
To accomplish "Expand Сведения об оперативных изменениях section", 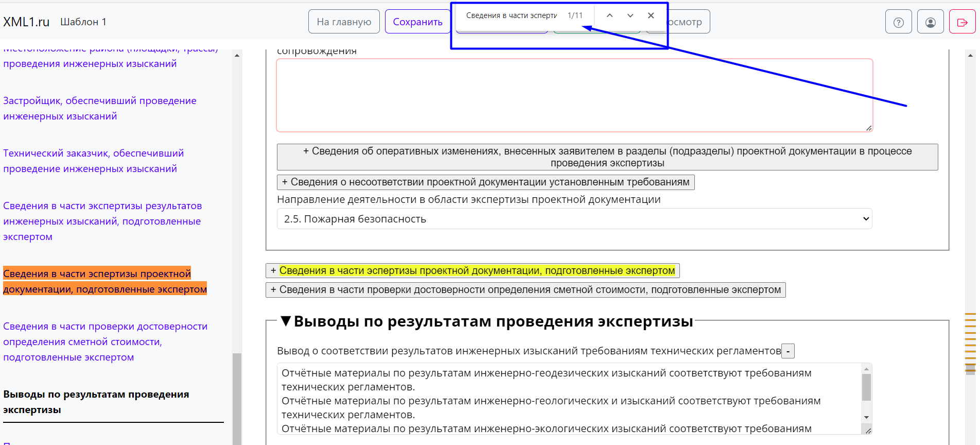I will click(607, 157).
